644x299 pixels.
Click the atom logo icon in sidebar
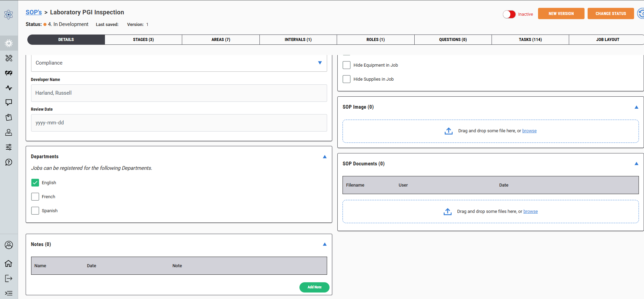click(9, 14)
